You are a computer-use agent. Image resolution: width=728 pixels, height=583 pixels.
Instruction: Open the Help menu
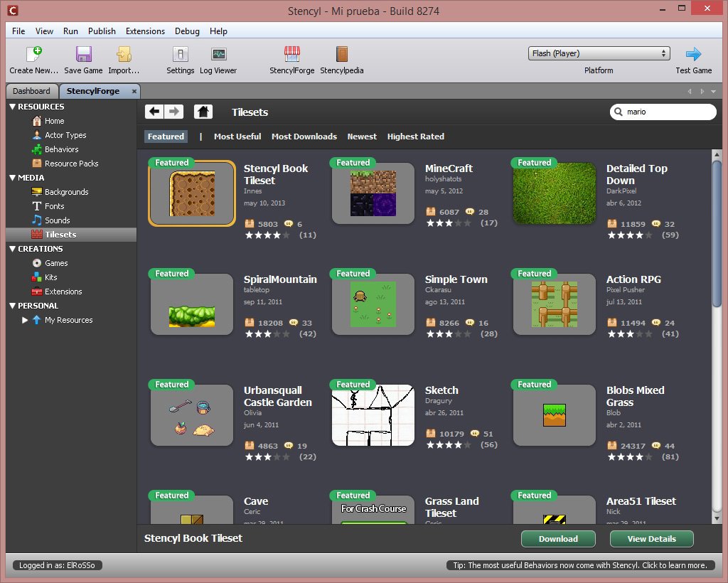click(x=218, y=31)
